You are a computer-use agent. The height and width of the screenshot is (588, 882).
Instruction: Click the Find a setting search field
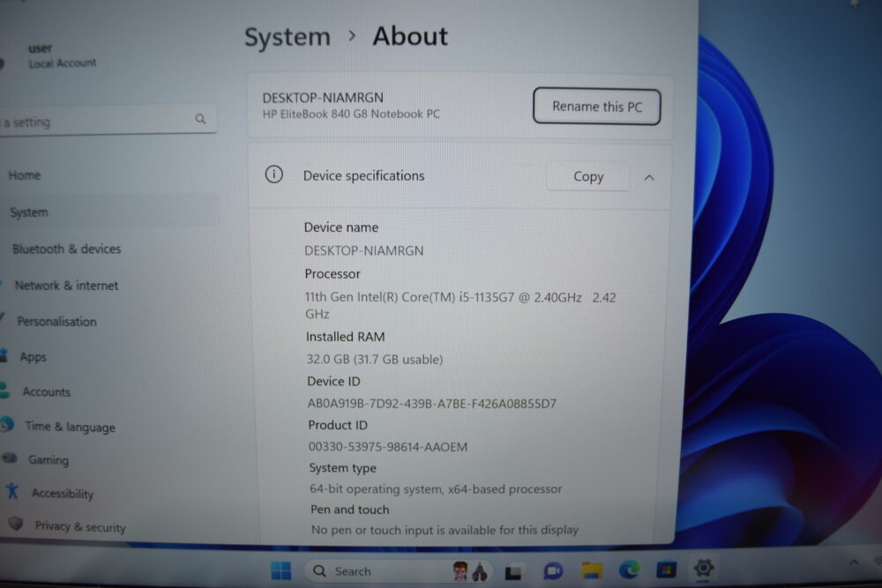coord(107,120)
